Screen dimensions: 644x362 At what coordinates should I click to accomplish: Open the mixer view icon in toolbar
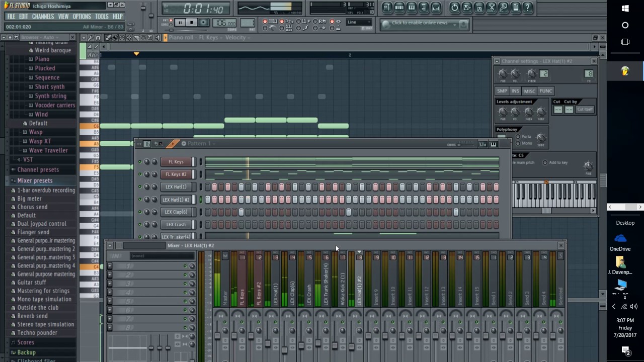pos(436,8)
